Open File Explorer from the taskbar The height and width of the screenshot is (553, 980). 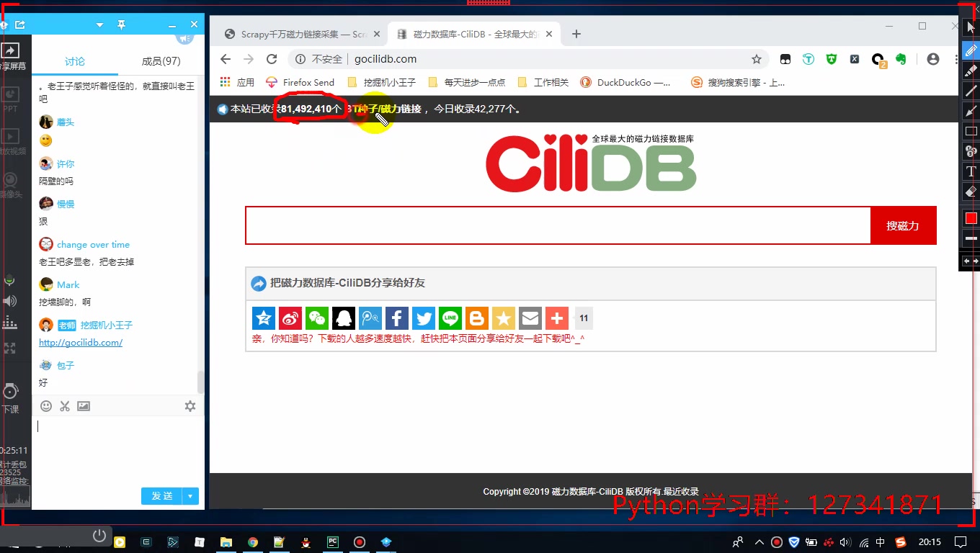point(226,542)
